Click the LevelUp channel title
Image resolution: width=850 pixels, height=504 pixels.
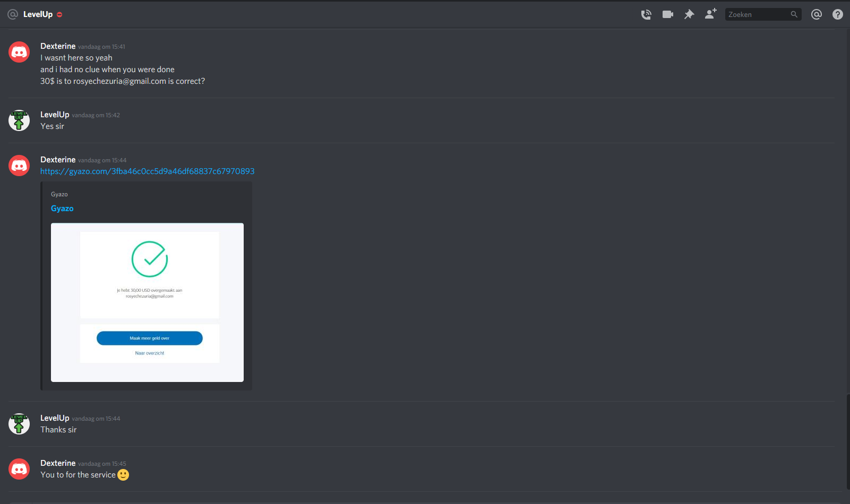click(38, 14)
